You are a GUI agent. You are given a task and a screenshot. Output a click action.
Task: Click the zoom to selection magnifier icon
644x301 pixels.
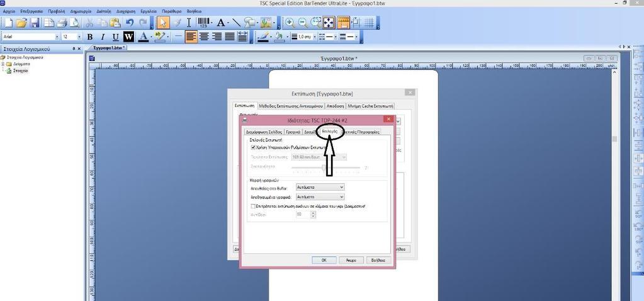pos(316,23)
